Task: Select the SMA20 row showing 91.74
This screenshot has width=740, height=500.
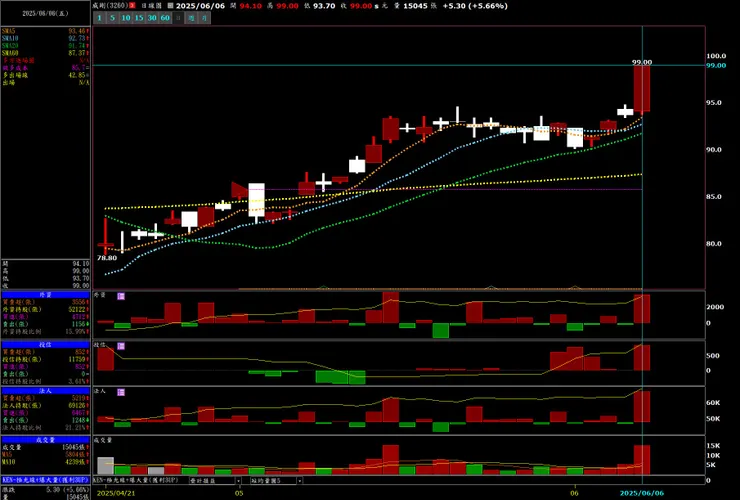Action: click(45, 46)
